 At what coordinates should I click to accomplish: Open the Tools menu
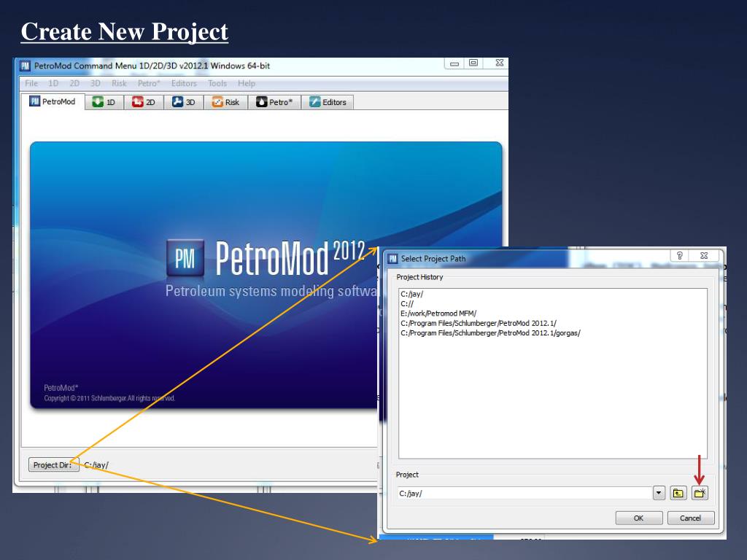tap(217, 83)
